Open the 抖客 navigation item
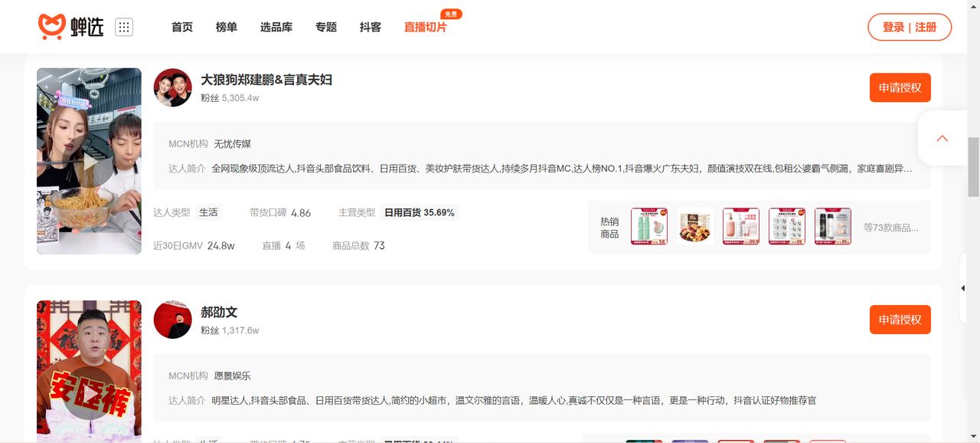The height and width of the screenshot is (443, 980). tap(371, 27)
